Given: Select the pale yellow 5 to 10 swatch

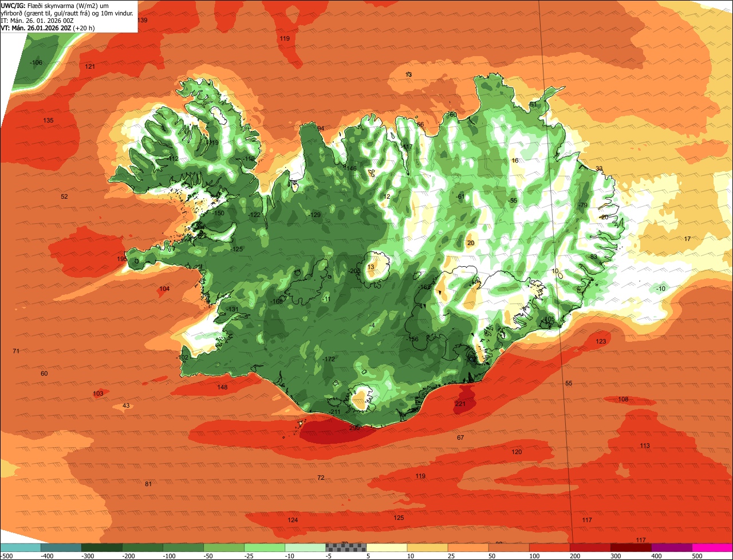Looking at the screenshot, I should pos(387,547).
